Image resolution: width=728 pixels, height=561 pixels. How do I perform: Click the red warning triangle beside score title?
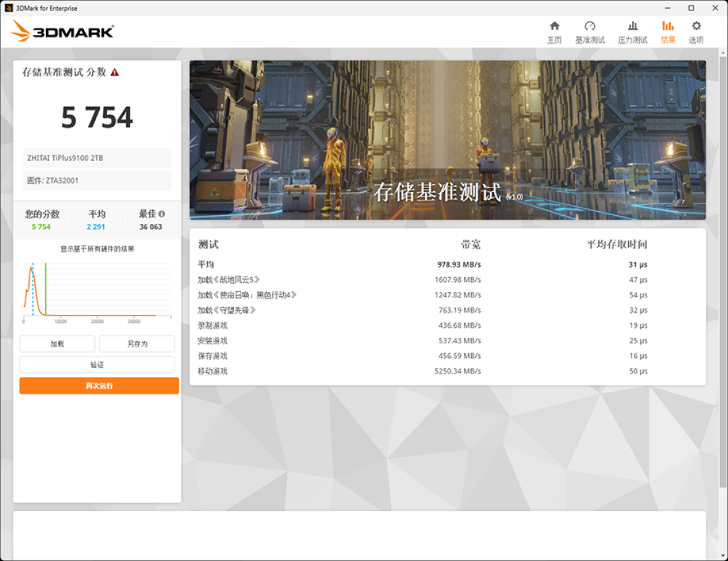tap(115, 72)
